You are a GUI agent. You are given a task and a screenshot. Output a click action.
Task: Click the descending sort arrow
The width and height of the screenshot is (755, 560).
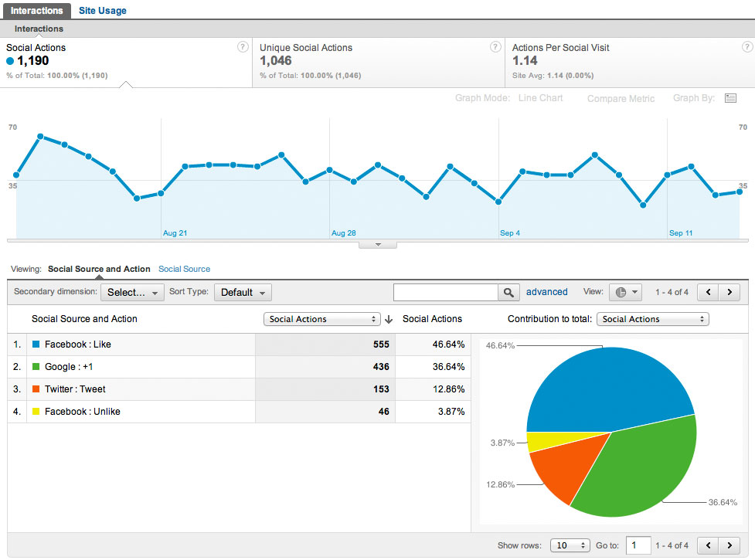(x=389, y=319)
